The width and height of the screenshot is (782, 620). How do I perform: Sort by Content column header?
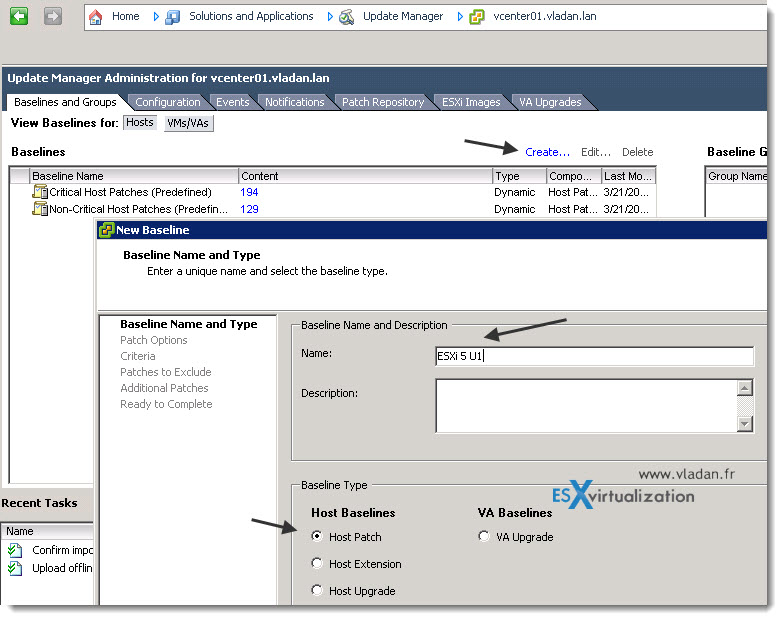(366, 176)
